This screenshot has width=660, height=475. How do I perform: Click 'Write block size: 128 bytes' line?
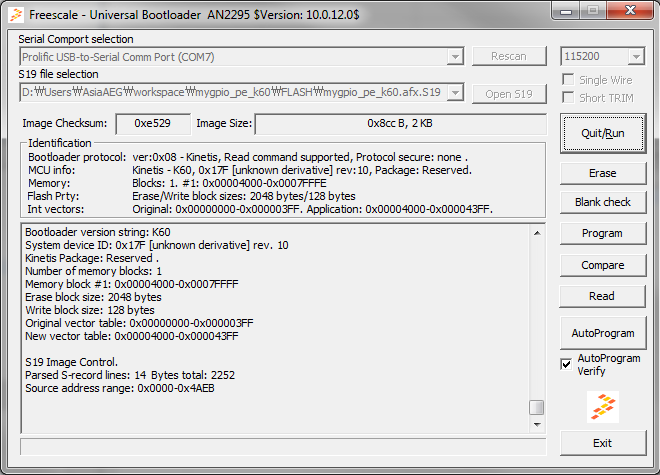click(x=90, y=310)
